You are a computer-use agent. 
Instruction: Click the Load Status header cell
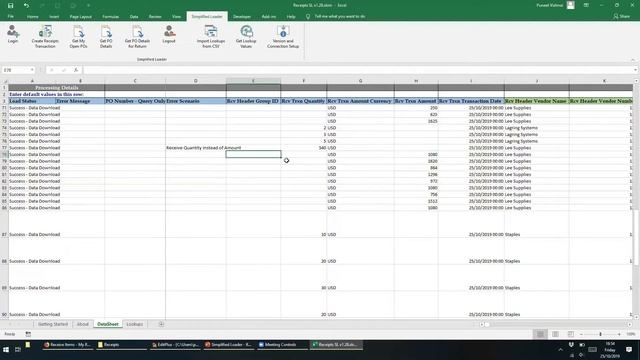[32, 101]
